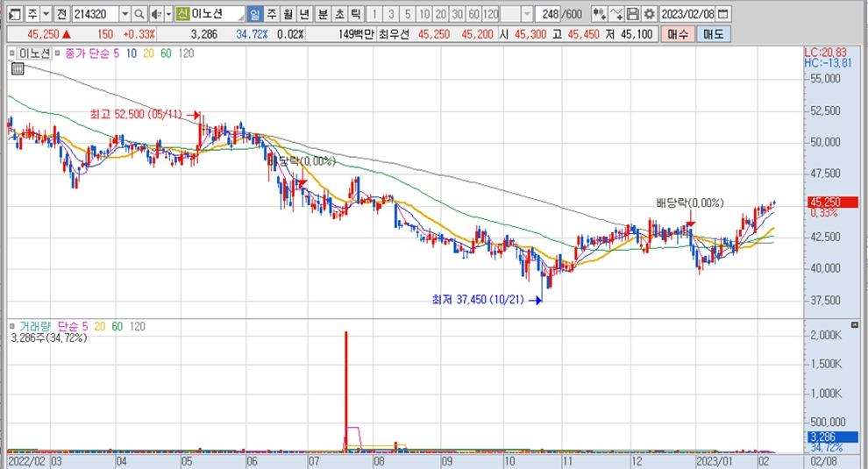868x469 pixels.
Task: Toggle the 이노션 price series marker
Action: click(12, 53)
